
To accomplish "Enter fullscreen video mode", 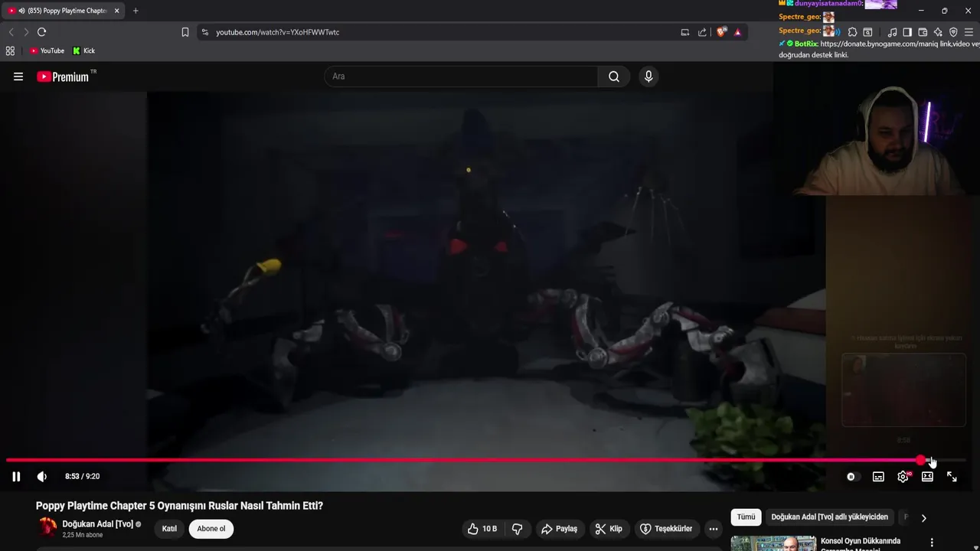I will coord(952,477).
